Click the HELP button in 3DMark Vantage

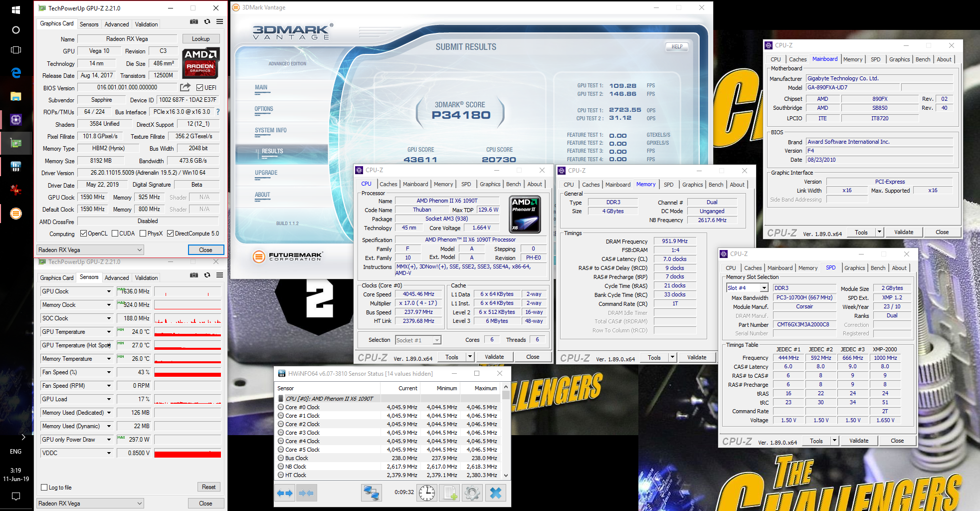pos(677,46)
